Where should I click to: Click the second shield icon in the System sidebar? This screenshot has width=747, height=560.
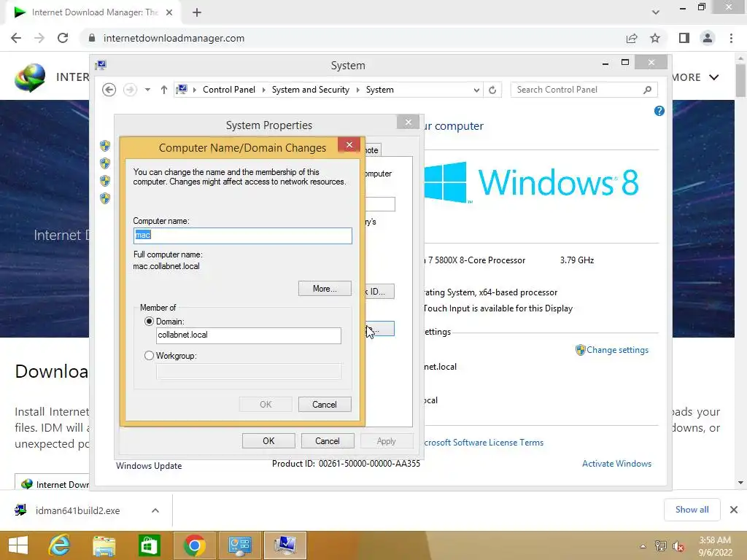105,163
